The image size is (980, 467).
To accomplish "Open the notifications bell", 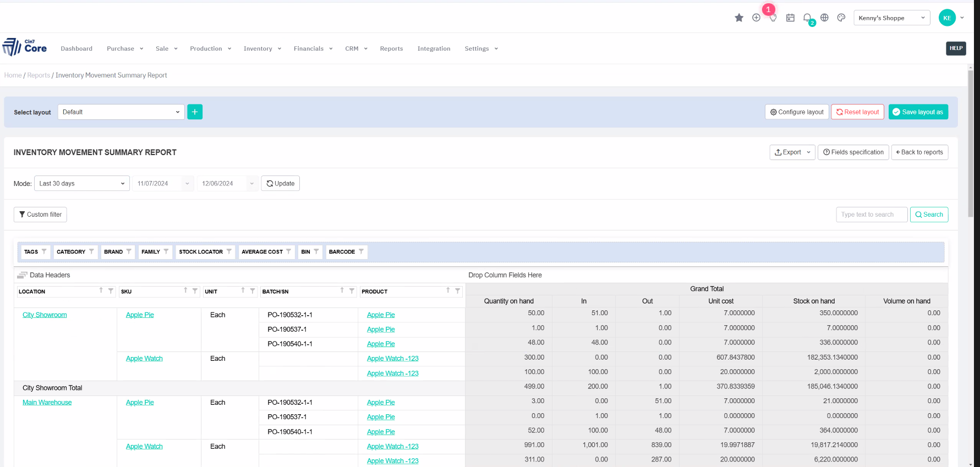I will (x=807, y=18).
